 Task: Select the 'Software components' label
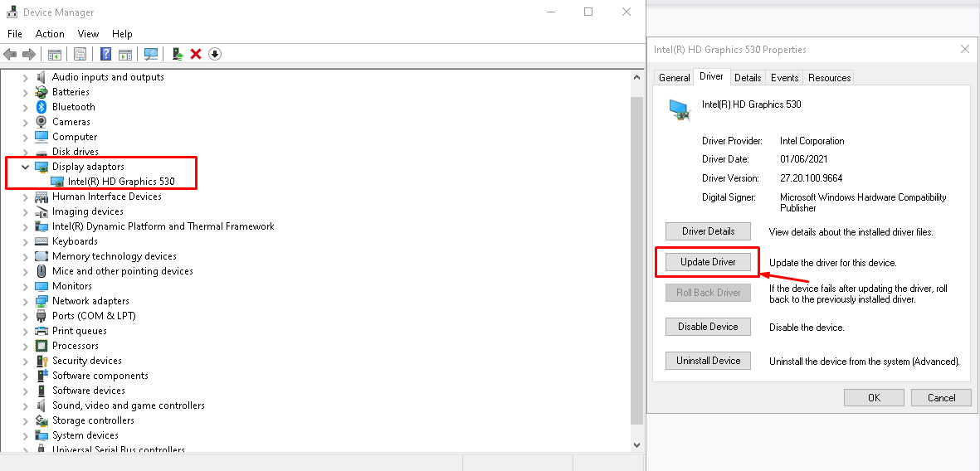[x=100, y=376]
